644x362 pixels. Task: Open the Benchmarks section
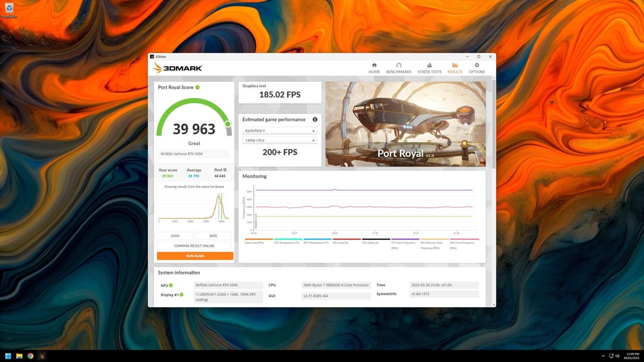tap(398, 68)
